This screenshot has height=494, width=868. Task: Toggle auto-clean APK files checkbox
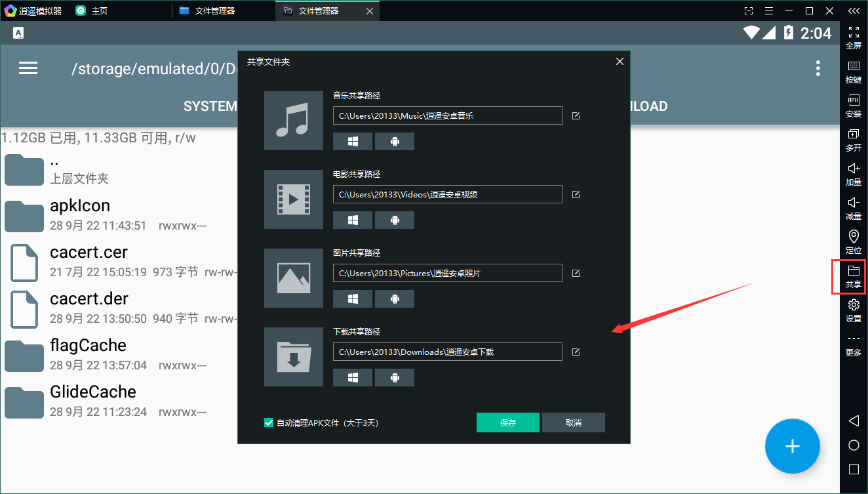tap(269, 423)
